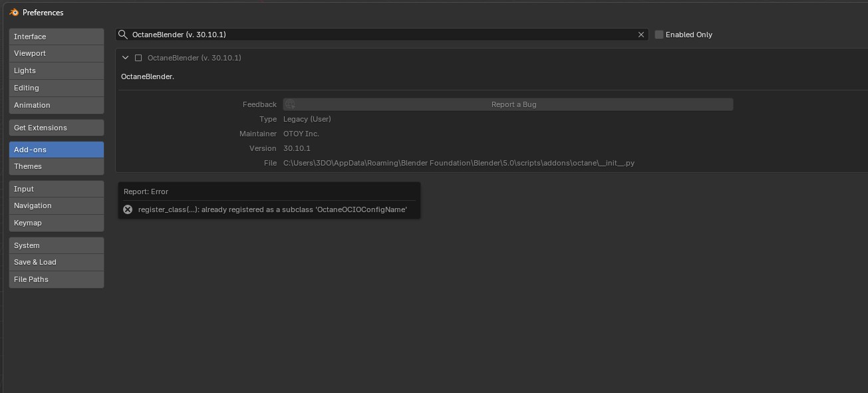The height and width of the screenshot is (393, 868).
Task: Open the Navigation preferences
Action: (57, 205)
